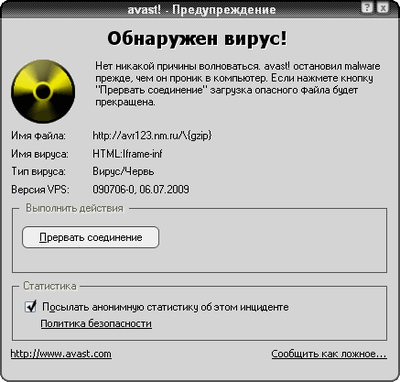The width and height of the screenshot is (400, 382).
Task: Click VPS version '090706-0, 06.07.2009'
Action: point(141,189)
